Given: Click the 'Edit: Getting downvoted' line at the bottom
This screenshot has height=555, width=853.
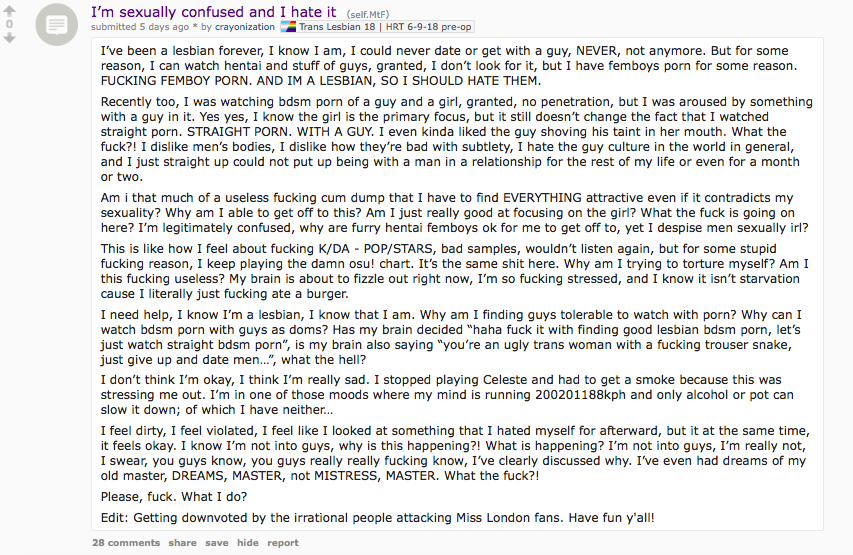Looking at the screenshot, I should (x=378, y=517).
